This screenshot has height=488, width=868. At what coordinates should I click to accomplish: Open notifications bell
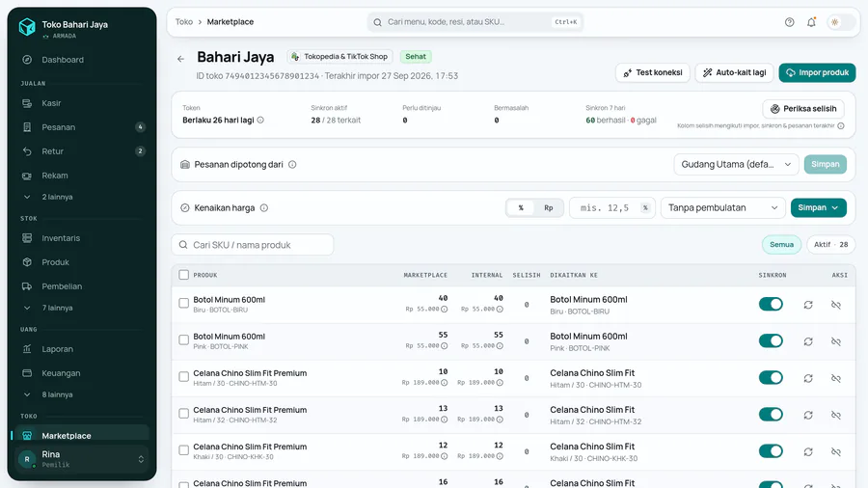[x=811, y=22]
